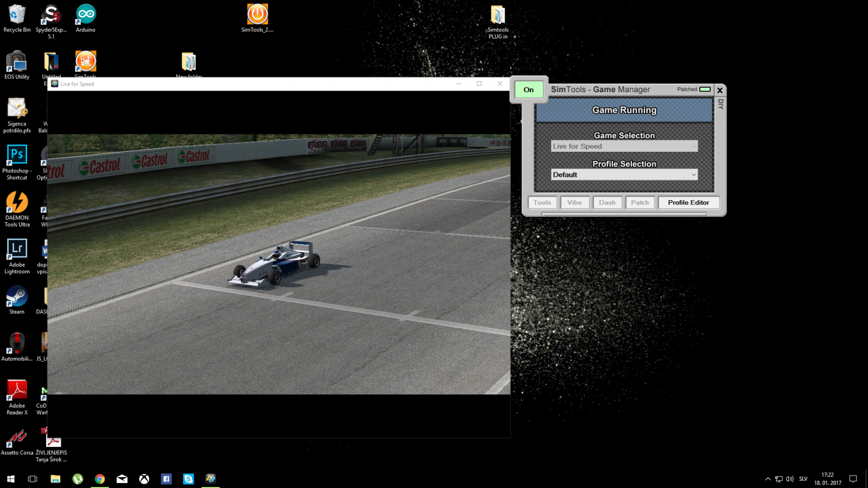Click the Vibe button in SimTools
Image resolution: width=868 pixels, height=488 pixels.
575,202
